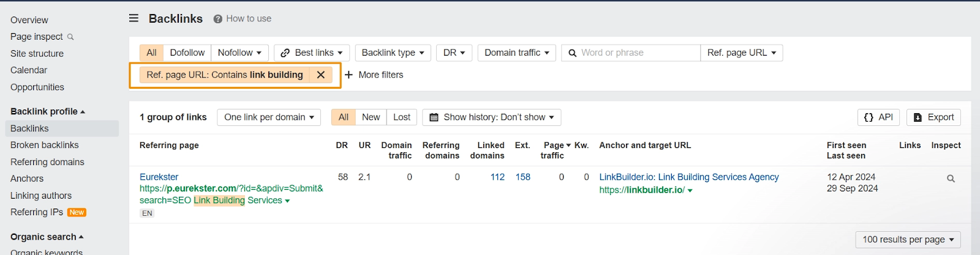Select the Lost links tab
The image size is (980, 255).
[402, 117]
